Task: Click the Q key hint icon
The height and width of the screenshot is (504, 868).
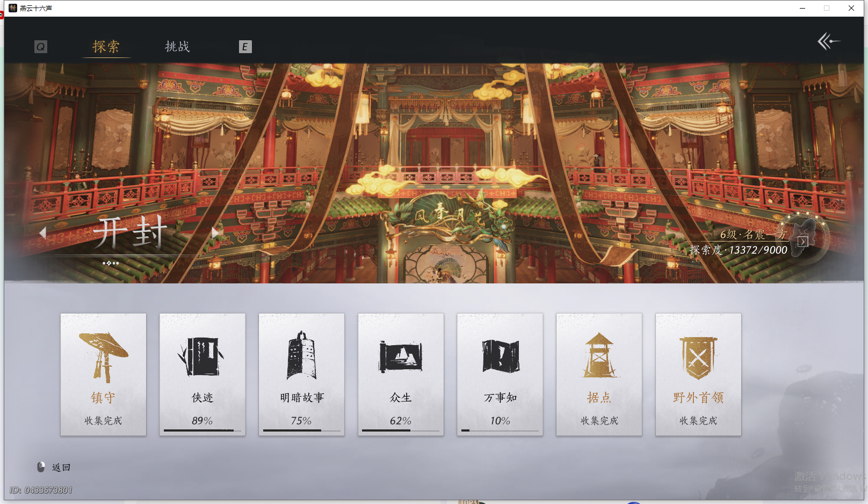Action: pos(41,47)
